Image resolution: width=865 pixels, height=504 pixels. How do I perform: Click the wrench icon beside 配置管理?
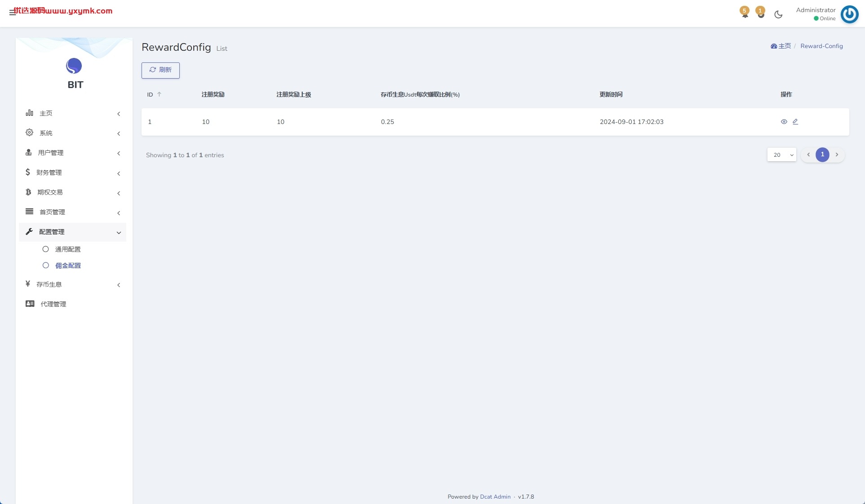click(x=29, y=231)
